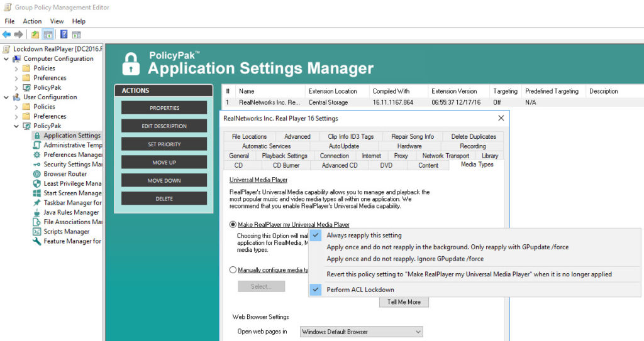This screenshot has height=341, width=644.
Task: Select Make RealPlayer my Universal Media Player radio
Action: tap(233, 224)
